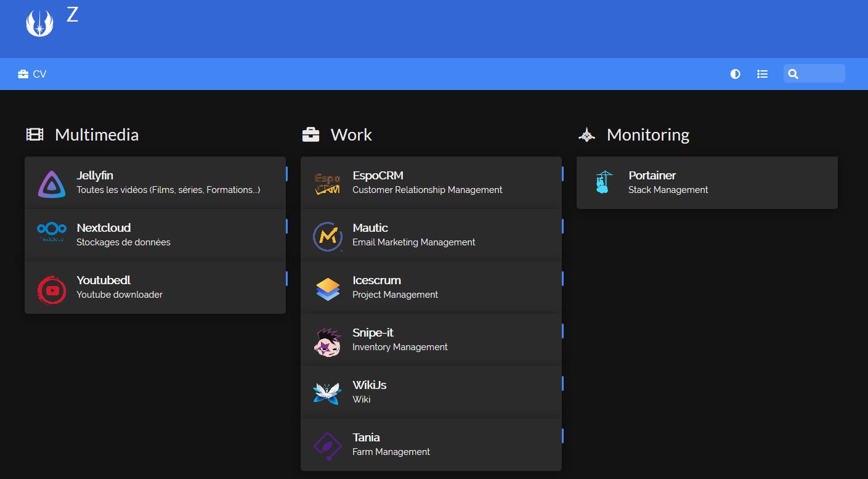
Task: Click the Tania leaf diamond logo
Action: tap(328, 446)
